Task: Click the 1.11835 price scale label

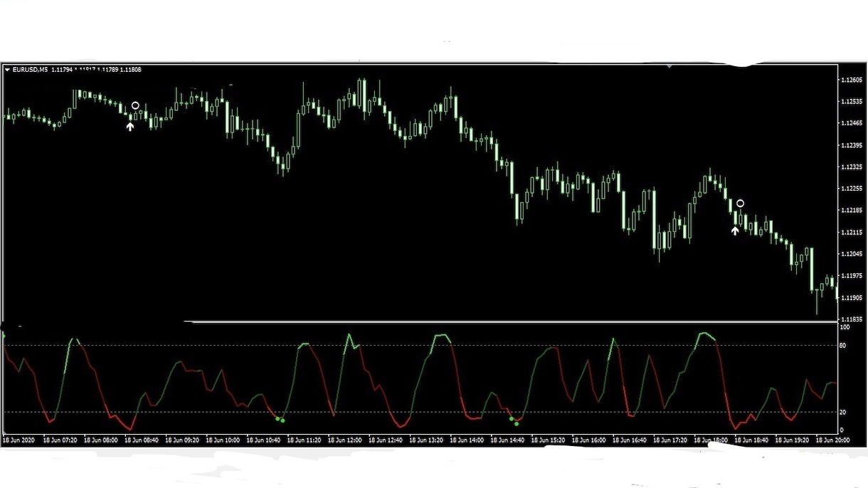Action: [x=851, y=319]
